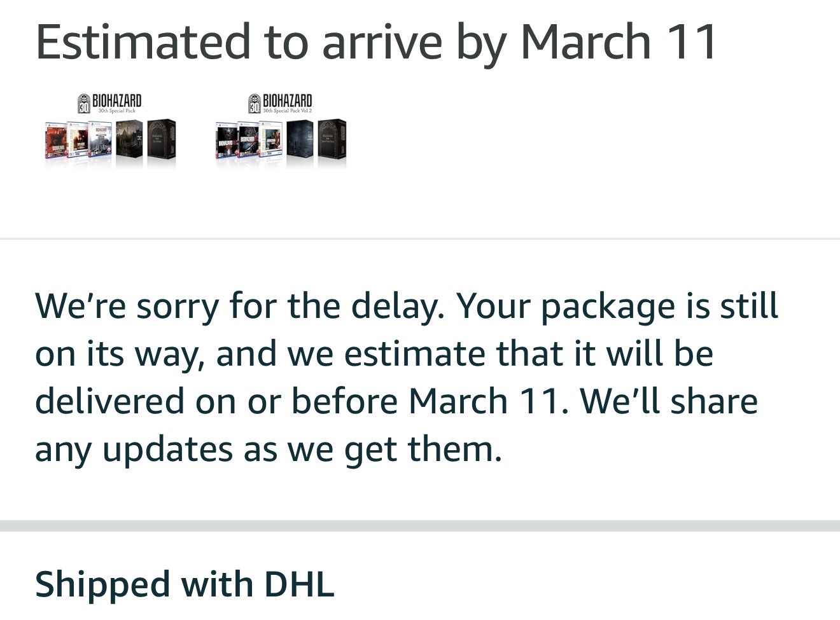Click the black ornate box in Vol.2 pack

coord(332,139)
